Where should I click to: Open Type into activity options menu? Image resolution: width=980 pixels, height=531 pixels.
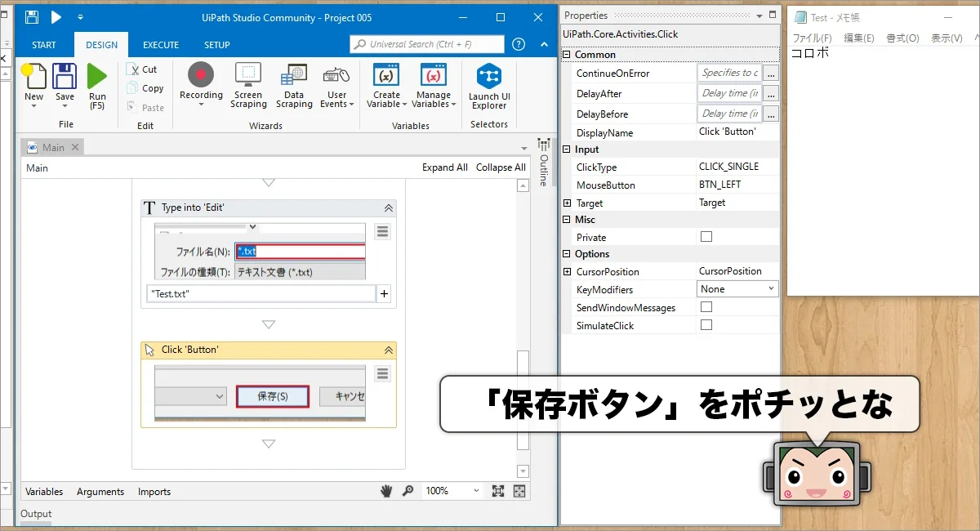382,231
